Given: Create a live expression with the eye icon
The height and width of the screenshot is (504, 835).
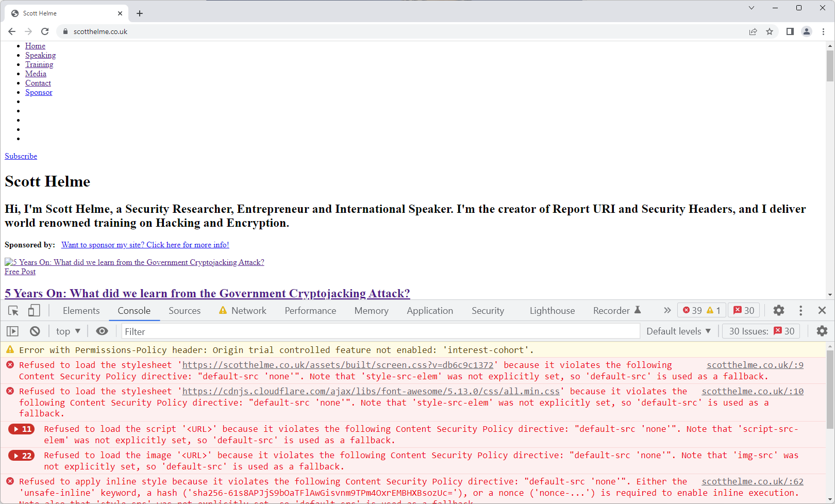Looking at the screenshot, I should (x=102, y=331).
